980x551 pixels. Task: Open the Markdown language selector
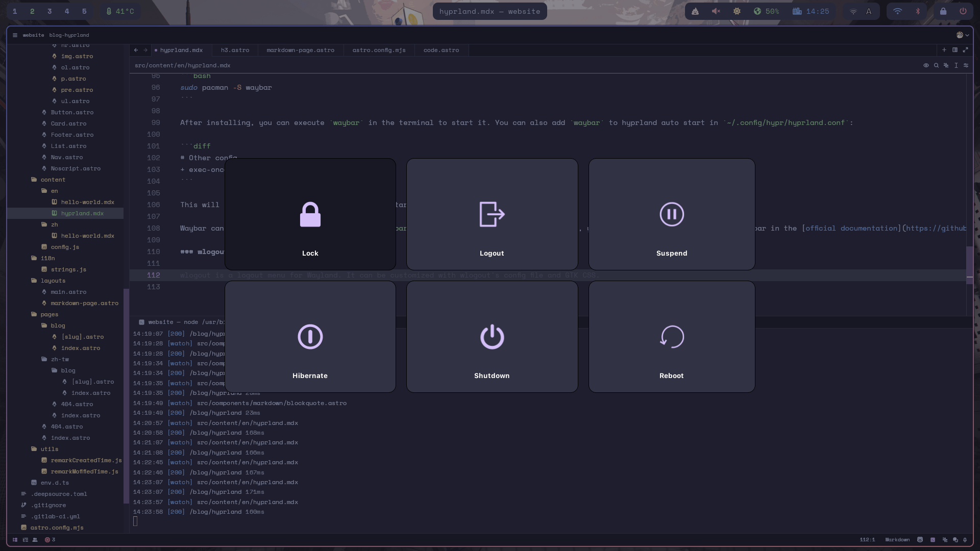click(x=898, y=539)
